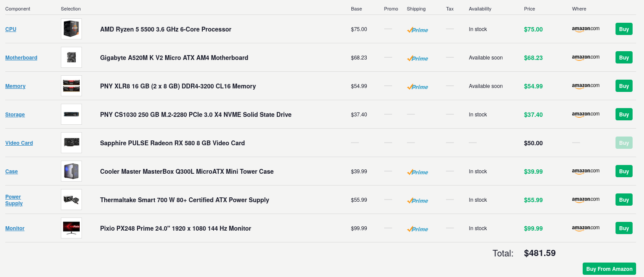Click the Thermaltake Smart 700 W thumbnail

coord(71,200)
